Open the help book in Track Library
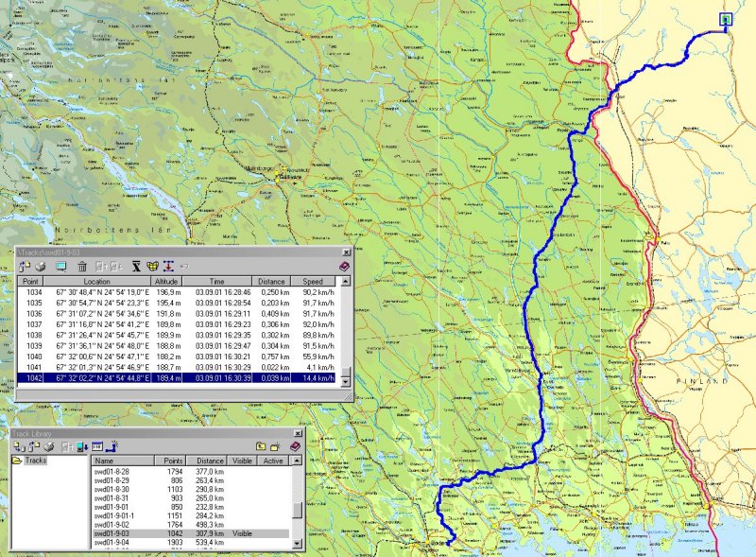 [296, 445]
